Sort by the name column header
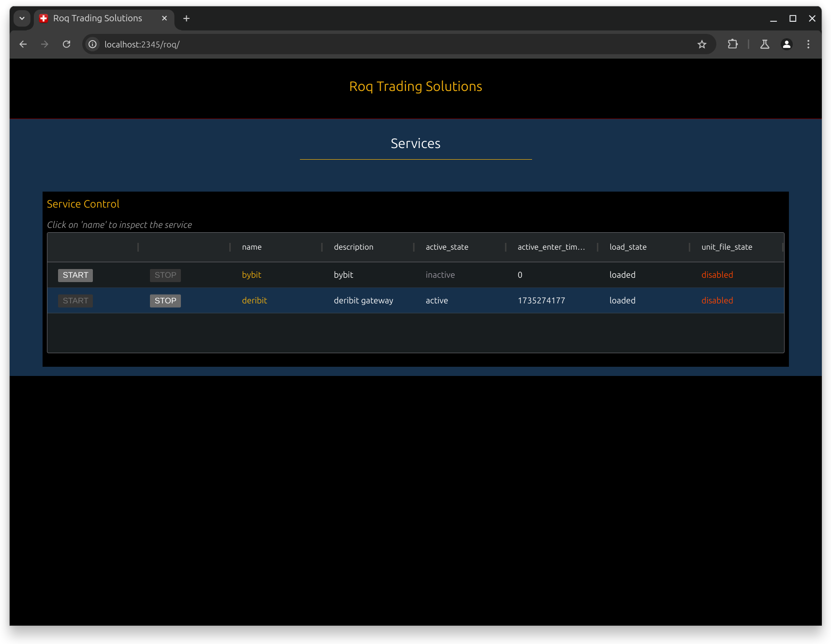The image size is (831, 644). [x=252, y=247]
